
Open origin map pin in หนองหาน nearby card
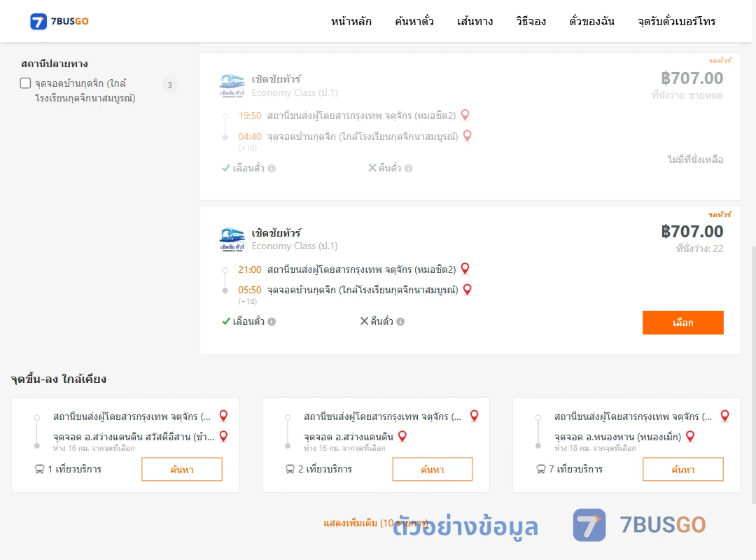(724, 416)
